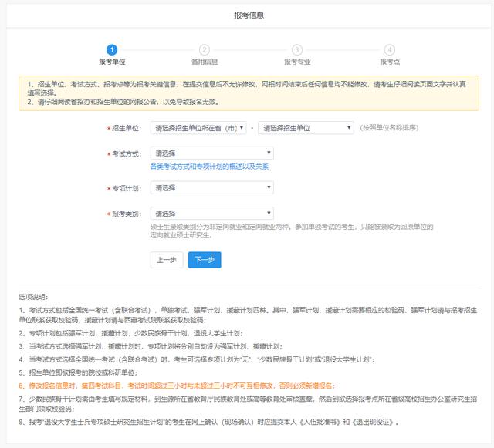
Task: Click the 报考类别 field label
Action: coord(127,214)
